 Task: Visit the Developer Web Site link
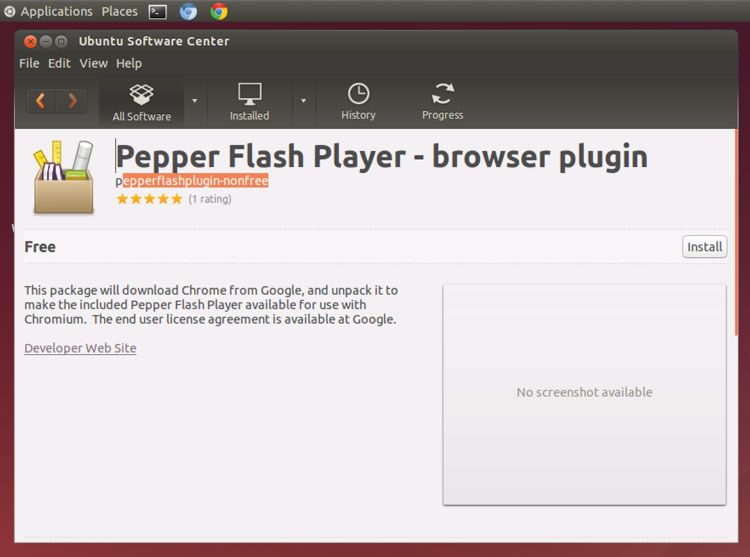click(80, 348)
